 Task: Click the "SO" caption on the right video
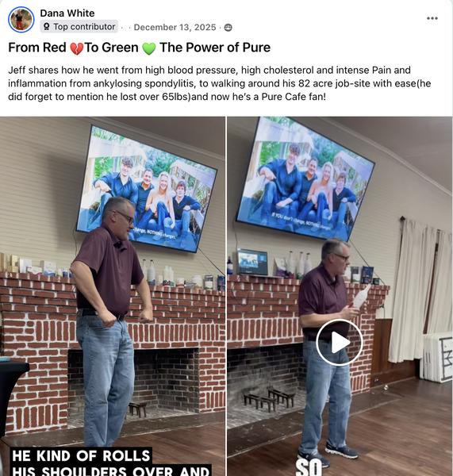coord(309,467)
